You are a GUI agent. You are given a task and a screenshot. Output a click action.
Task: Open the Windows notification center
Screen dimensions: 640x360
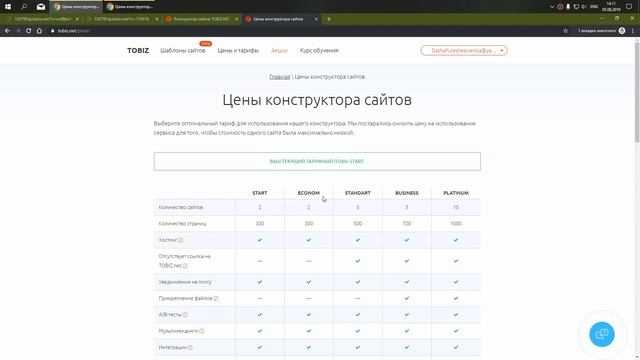point(629,7)
